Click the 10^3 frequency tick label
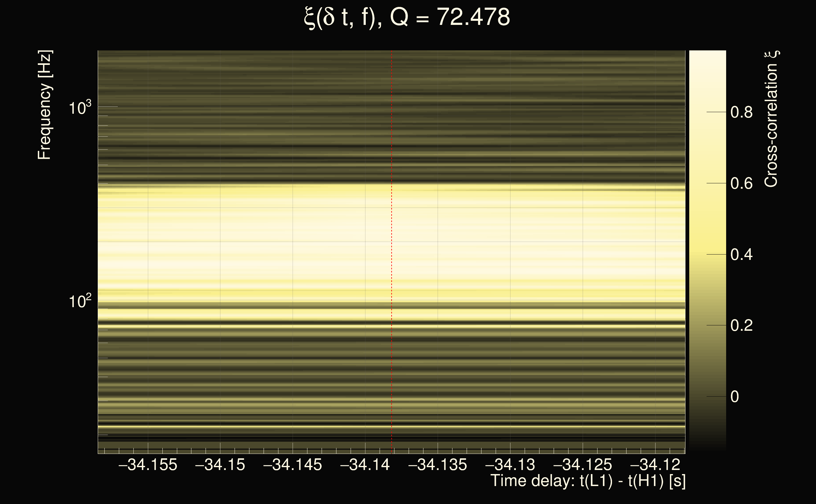The width and height of the screenshot is (816, 504). coord(80,108)
